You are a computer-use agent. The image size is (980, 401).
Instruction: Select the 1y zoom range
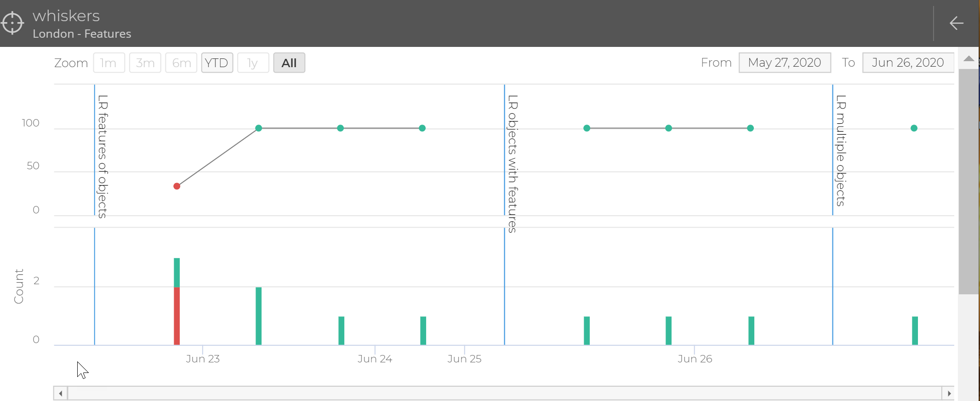click(253, 63)
